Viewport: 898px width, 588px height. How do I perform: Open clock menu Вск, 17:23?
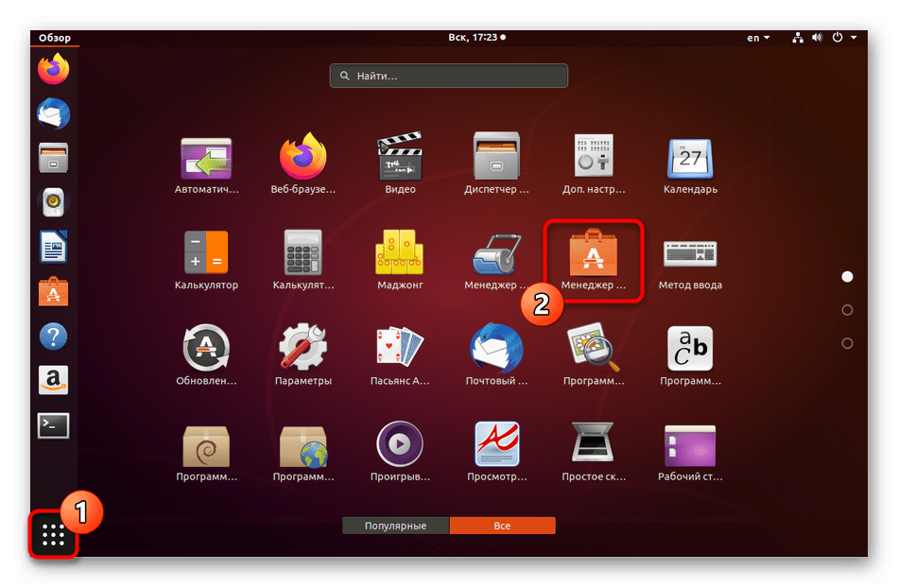click(476, 37)
